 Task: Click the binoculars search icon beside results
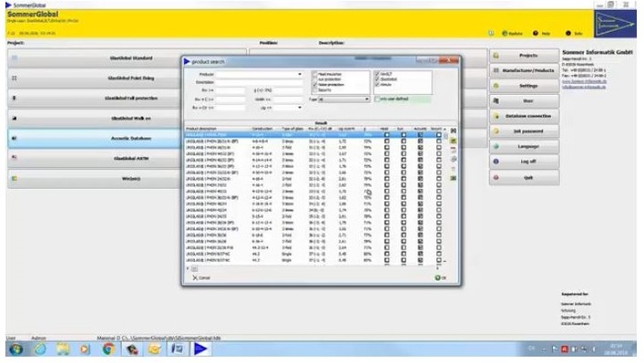click(453, 130)
